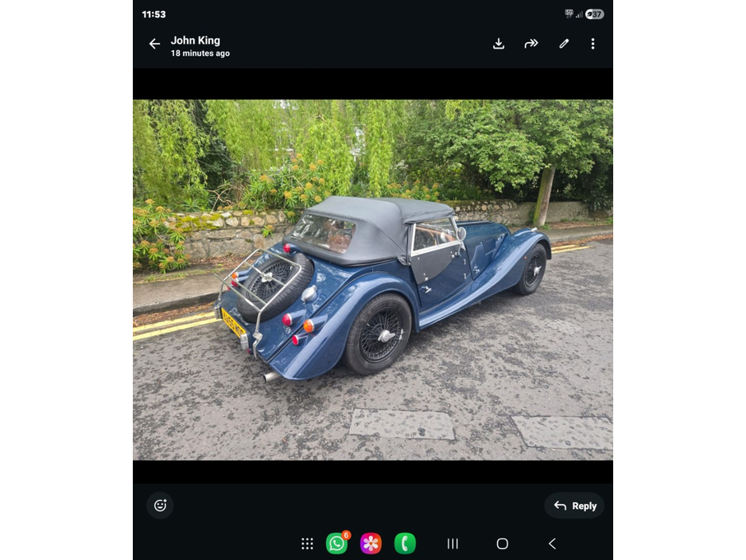Viewport: 746px width, 560px height.
Task: Tap the '18 minutes ago' timestamp
Action: [x=200, y=53]
